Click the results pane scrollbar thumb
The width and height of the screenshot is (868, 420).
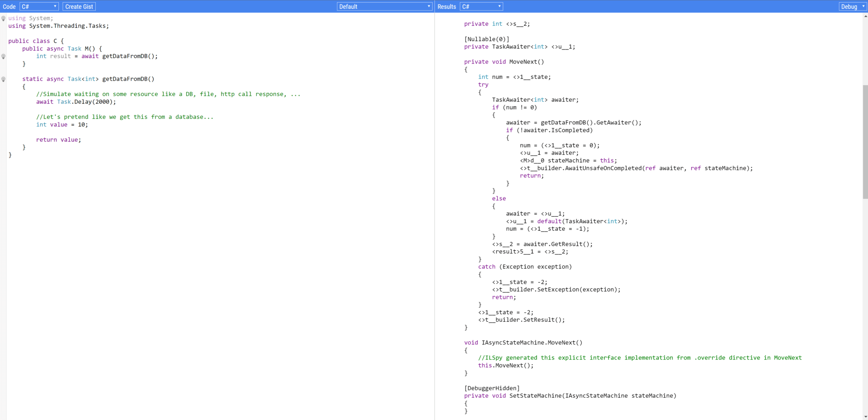[x=865, y=141]
